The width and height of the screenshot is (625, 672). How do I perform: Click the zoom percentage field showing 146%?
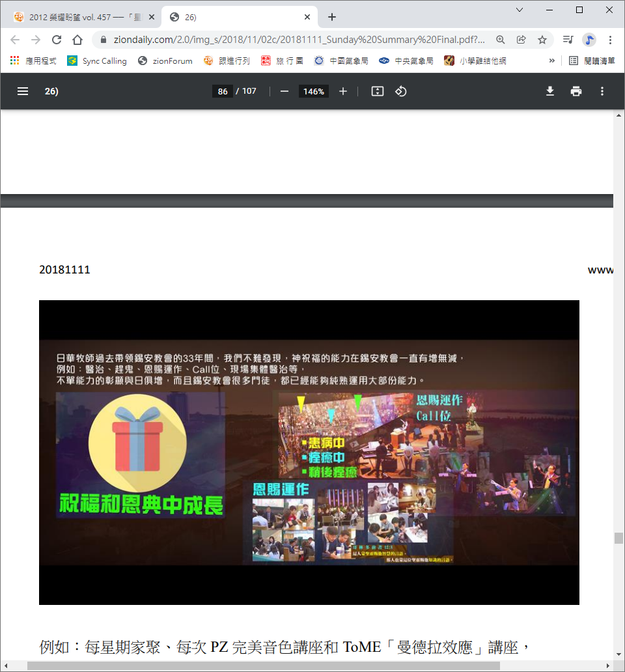[x=314, y=91]
